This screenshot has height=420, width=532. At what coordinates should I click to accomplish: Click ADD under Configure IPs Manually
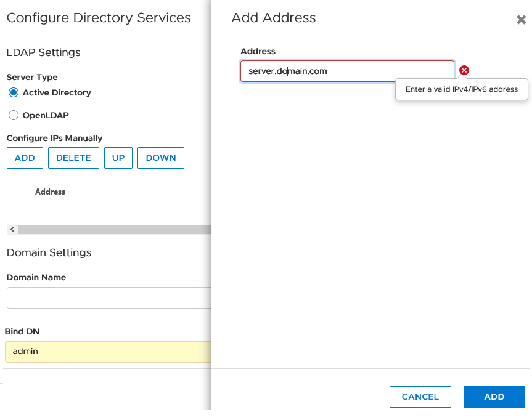click(x=25, y=158)
